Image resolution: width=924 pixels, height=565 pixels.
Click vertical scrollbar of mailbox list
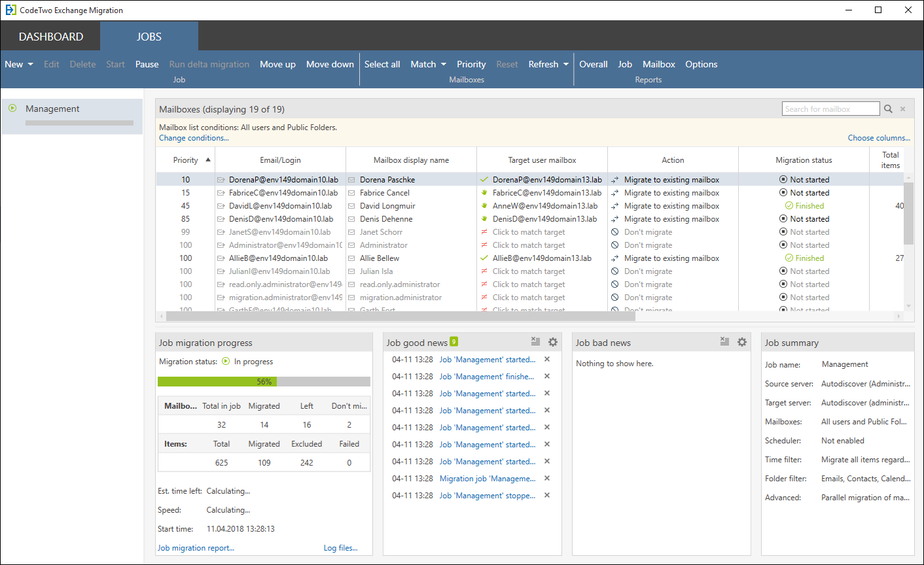[908, 213]
